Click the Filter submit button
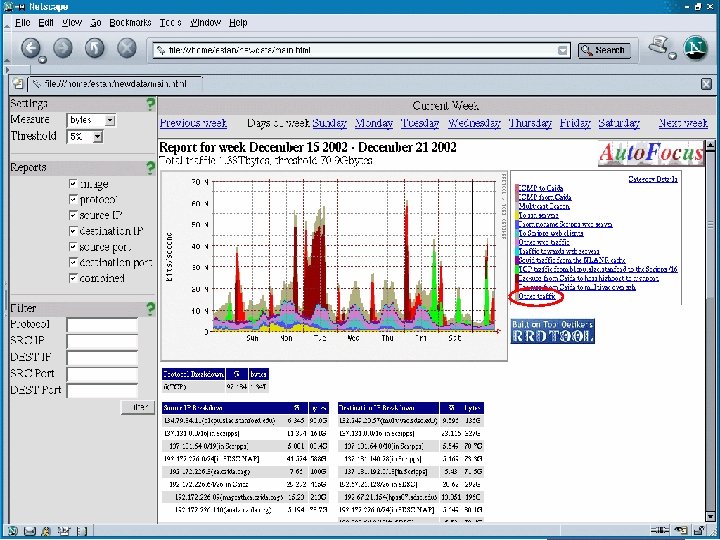The image size is (720, 540). point(138,407)
